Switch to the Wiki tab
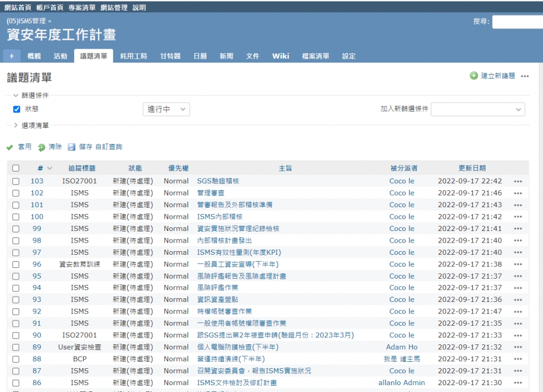The width and height of the screenshot is (543, 392). click(281, 56)
